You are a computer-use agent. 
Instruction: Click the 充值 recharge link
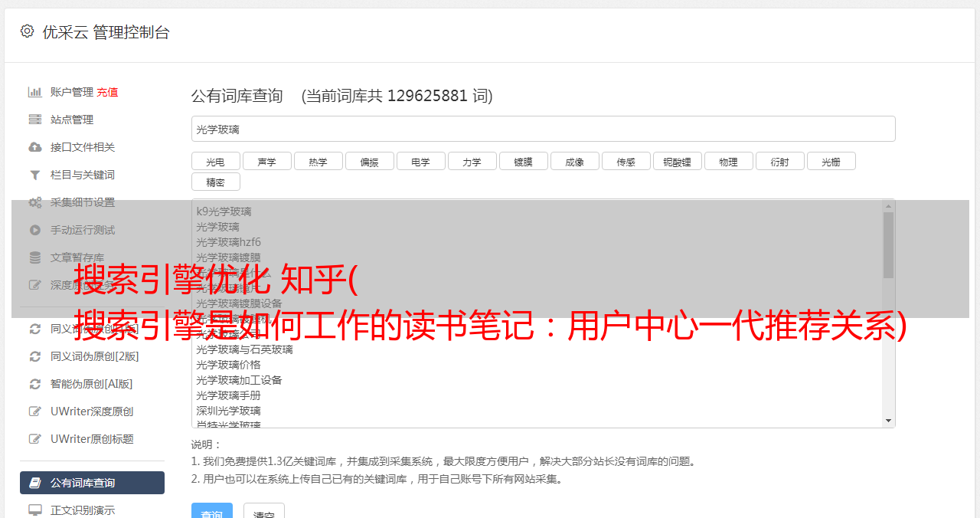pos(107,92)
